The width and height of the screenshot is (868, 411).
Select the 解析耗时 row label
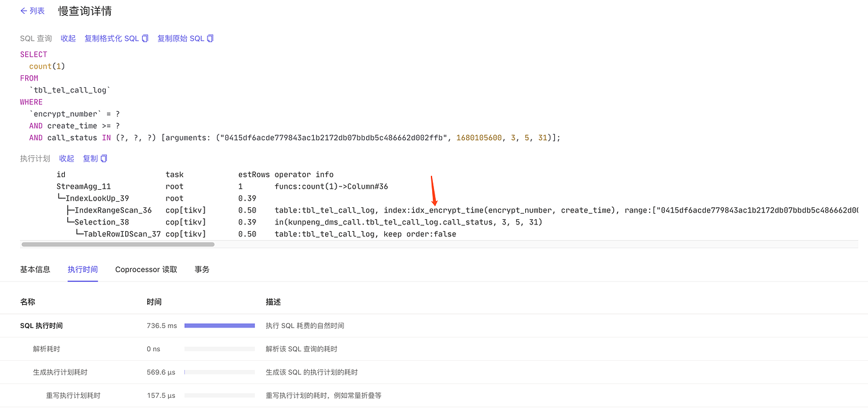click(47, 349)
